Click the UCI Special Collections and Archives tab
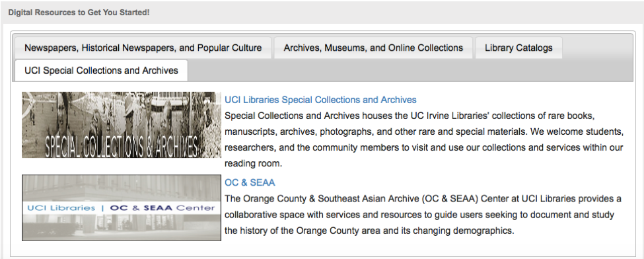Viewport: 644px width, 259px height. [x=101, y=70]
